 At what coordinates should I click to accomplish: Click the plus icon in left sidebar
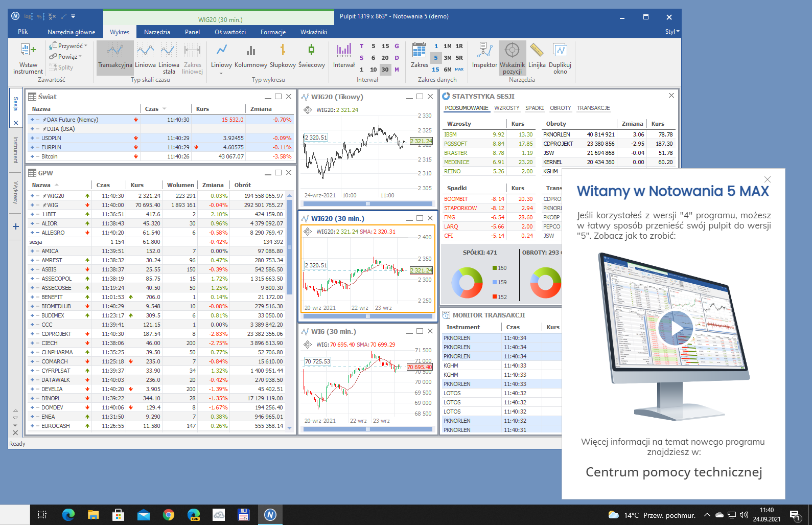pyautogui.click(x=15, y=226)
